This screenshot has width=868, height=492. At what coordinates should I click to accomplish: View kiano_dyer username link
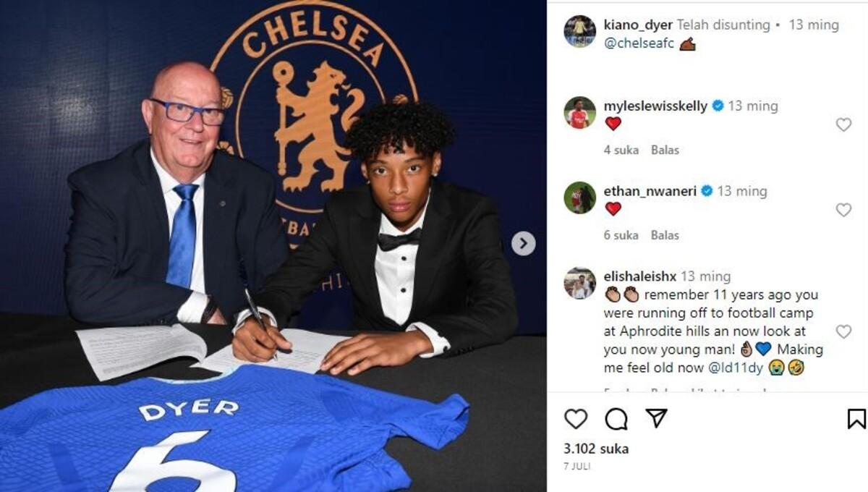click(638, 25)
